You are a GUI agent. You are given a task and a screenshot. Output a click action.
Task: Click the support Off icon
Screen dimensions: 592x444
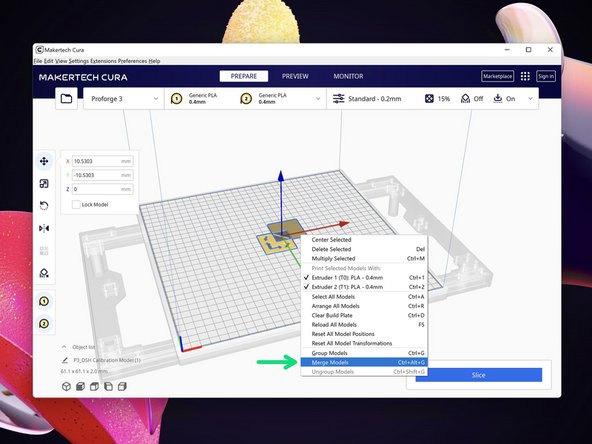pos(465,99)
